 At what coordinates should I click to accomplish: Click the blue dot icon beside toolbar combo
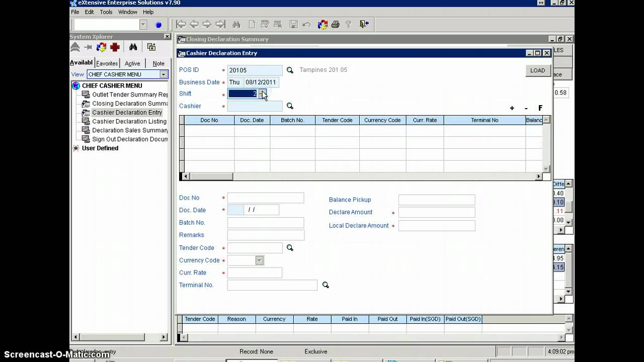[x=158, y=25]
